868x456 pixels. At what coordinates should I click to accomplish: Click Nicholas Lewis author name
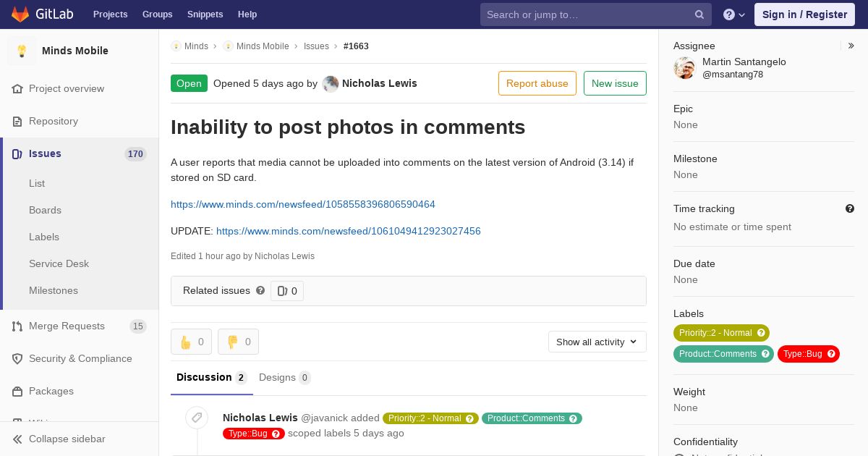[380, 83]
